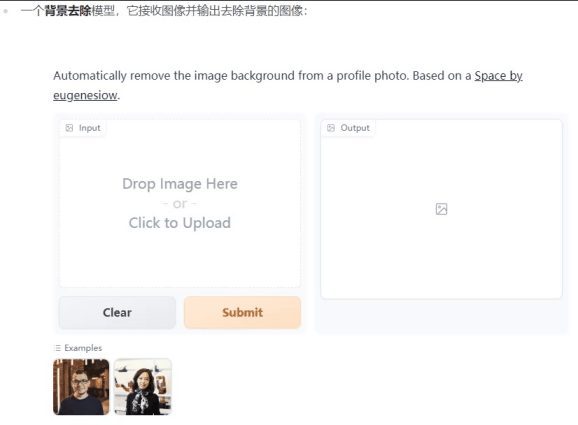Click the Examples list icon
The height and width of the screenshot is (425, 578).
57,348
